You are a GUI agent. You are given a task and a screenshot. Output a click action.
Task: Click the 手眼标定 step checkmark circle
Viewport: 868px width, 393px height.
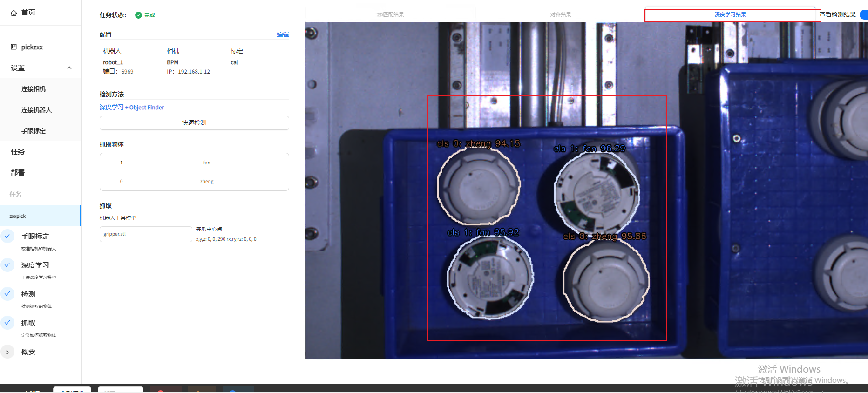[x=7, y=236]
